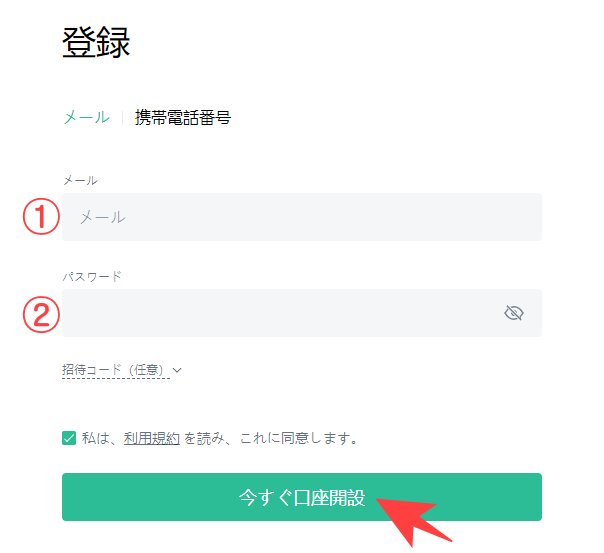Click the パスワード field label
The width and height of the screenshot is (604, 553).
coord(92,276)
